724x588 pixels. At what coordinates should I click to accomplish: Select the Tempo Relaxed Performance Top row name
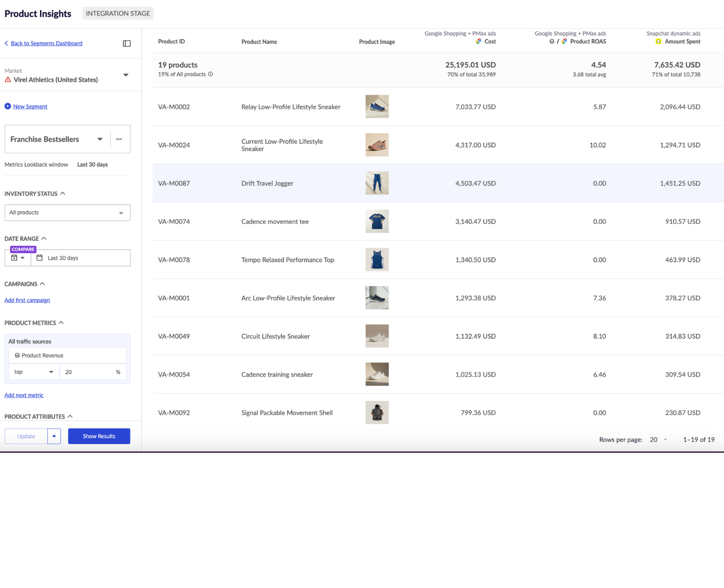(x=288, y=260)
